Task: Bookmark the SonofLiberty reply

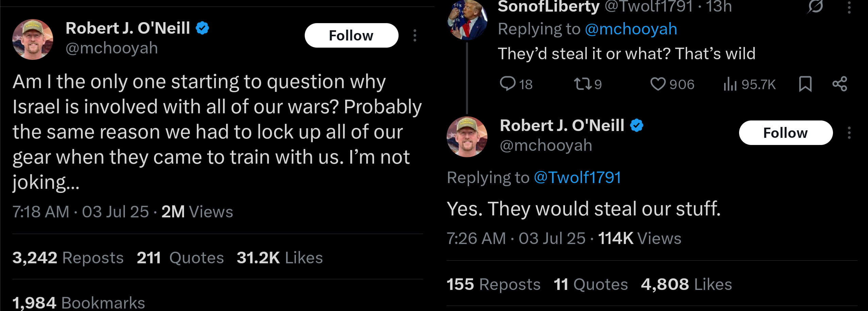Action: tap(805, 84)
